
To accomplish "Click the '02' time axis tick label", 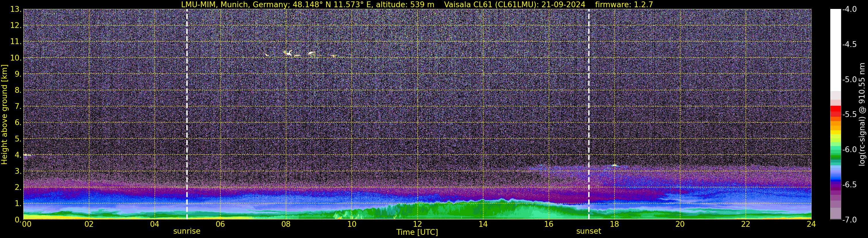I will 89,224.
